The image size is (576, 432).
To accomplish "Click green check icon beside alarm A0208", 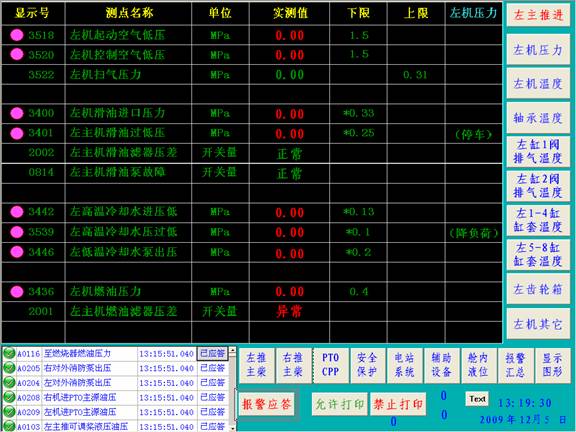I will [x=9, y=397].
